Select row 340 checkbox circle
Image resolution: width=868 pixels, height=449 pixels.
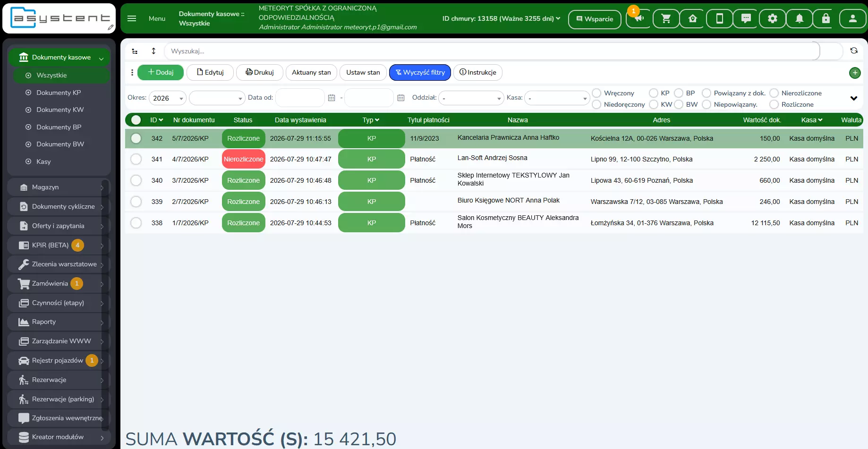pyautogui.click(x=136, y=180)
